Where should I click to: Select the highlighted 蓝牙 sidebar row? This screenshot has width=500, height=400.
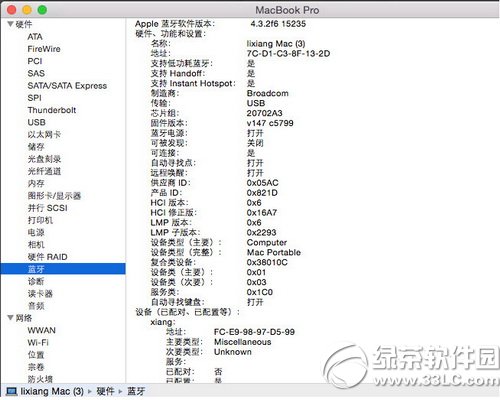(x=63, y=269)
